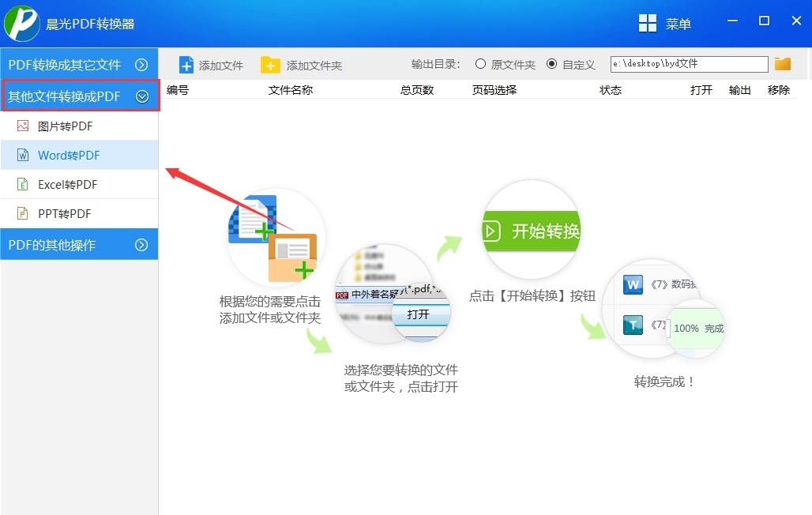Expand the PDF的其他操作 section
This screenshot has width=812, height=515.
tap(79, 244)
